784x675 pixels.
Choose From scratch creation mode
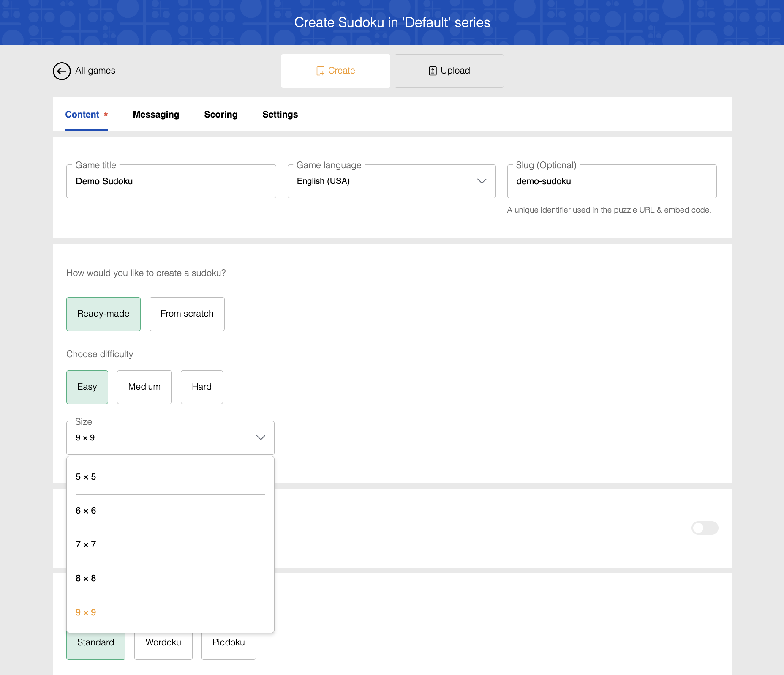187,314
